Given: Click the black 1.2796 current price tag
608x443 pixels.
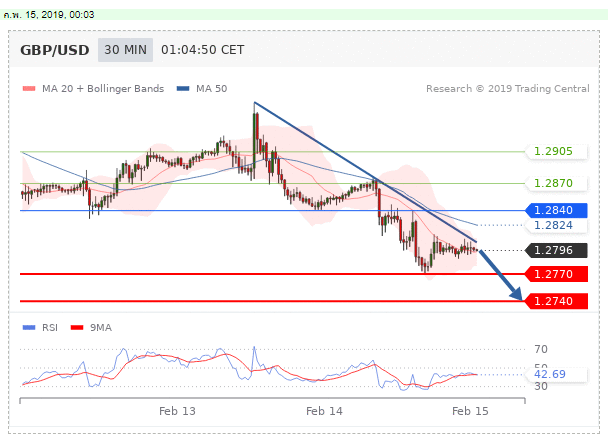Looking at the screenshot, I should click(556, 250).
